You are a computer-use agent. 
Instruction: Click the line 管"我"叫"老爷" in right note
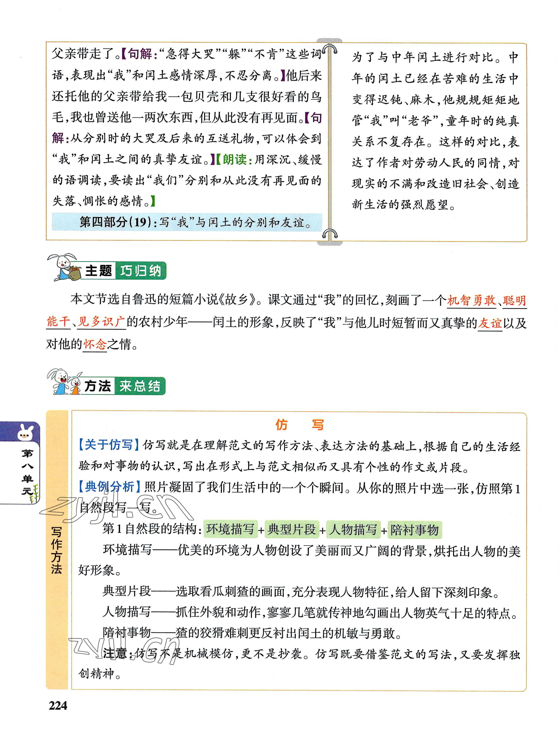tap(435, 120)
